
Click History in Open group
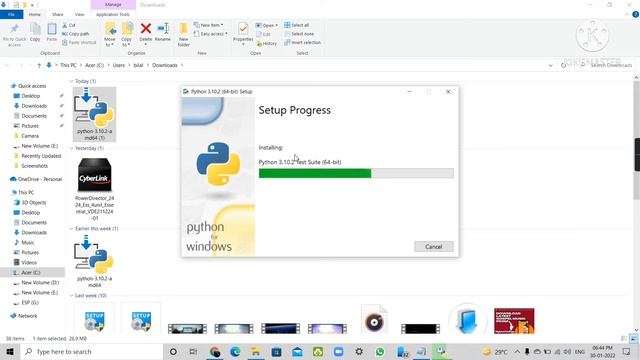(x=267, y=43)
